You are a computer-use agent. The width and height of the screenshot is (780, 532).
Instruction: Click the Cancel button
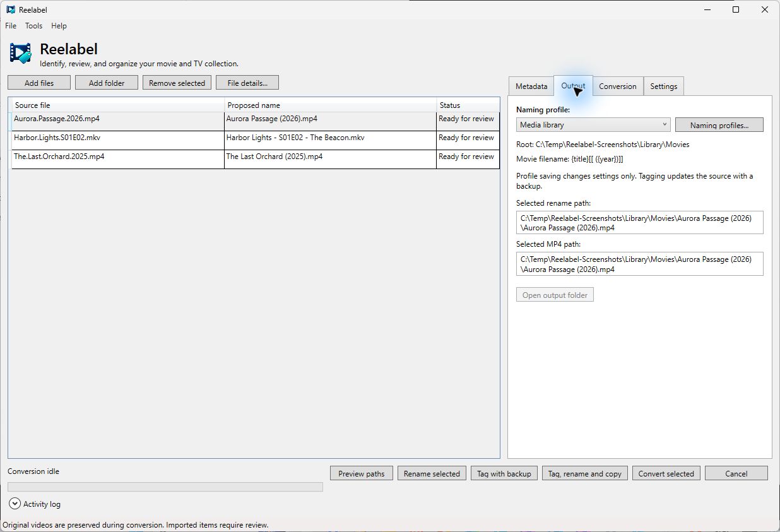click(x=736, y=473)
